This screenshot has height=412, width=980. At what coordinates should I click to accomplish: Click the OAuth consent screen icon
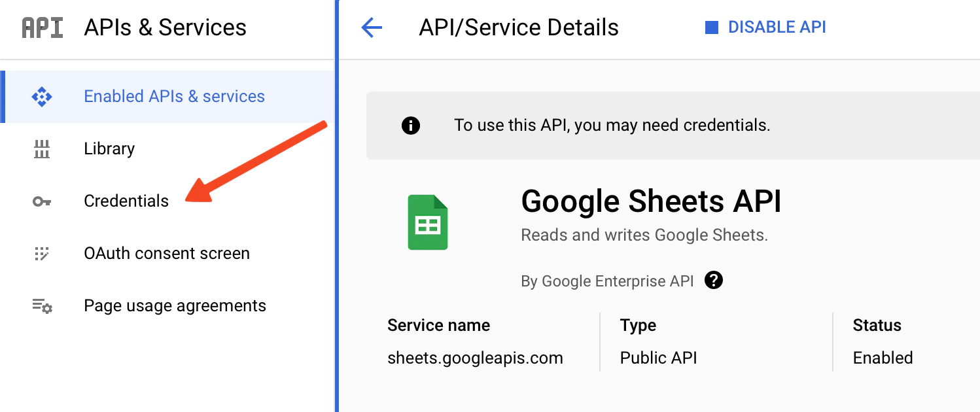pyautogui.click(x=42, y=254)
